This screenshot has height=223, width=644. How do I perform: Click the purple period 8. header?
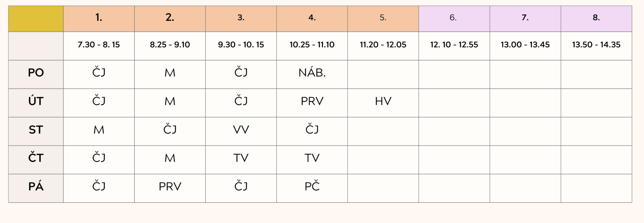click(596, 19)
